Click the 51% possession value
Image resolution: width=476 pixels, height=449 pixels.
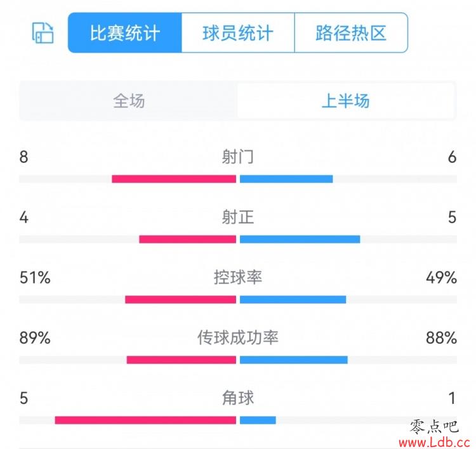pyautogui.click(x=35, y=278)
